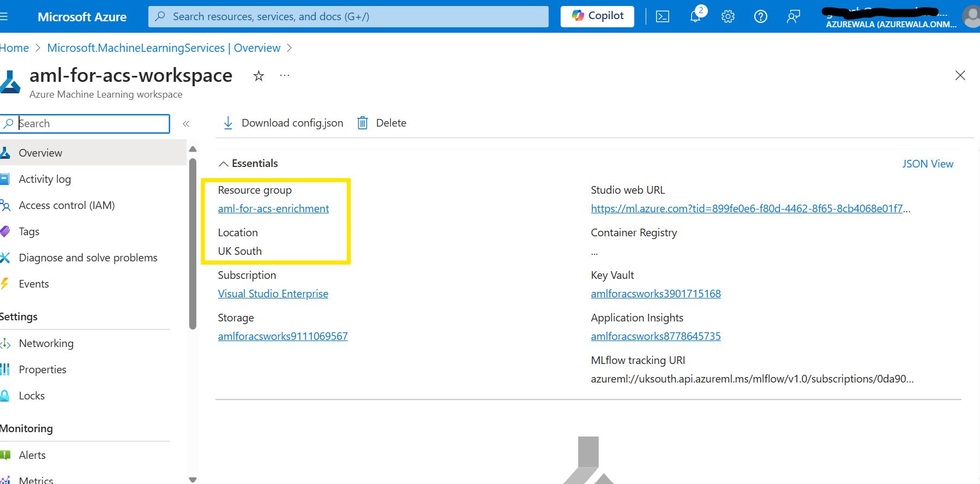Viewport: 980px width, 484px height.
Task: Click Microsoft Azure brand title
Action: pos(82,17)
